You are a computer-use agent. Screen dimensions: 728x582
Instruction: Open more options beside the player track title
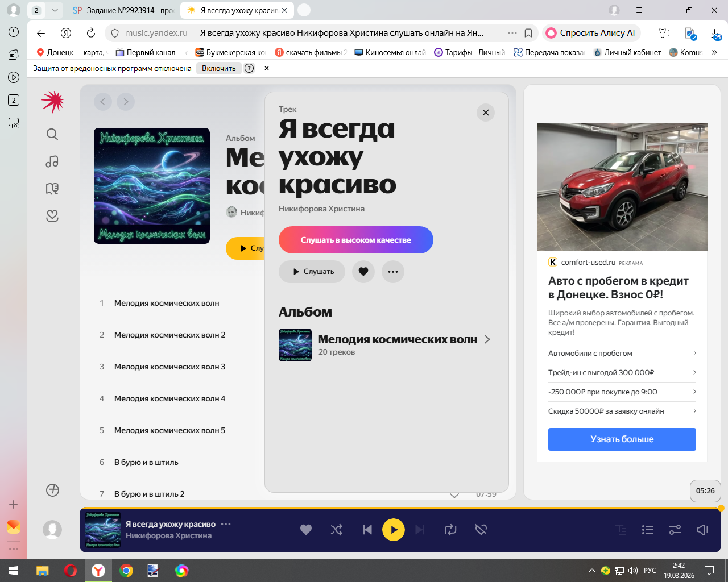226,524
